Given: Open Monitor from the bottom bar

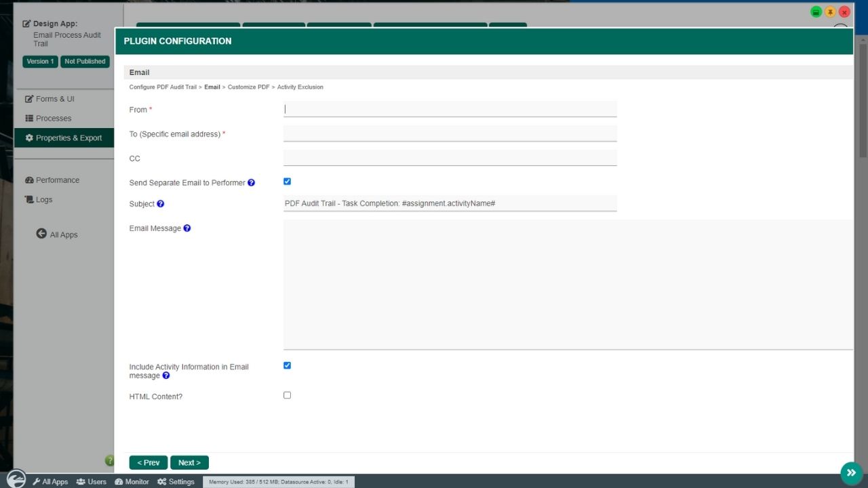Looking at the screenshot, I should [132, 482].
